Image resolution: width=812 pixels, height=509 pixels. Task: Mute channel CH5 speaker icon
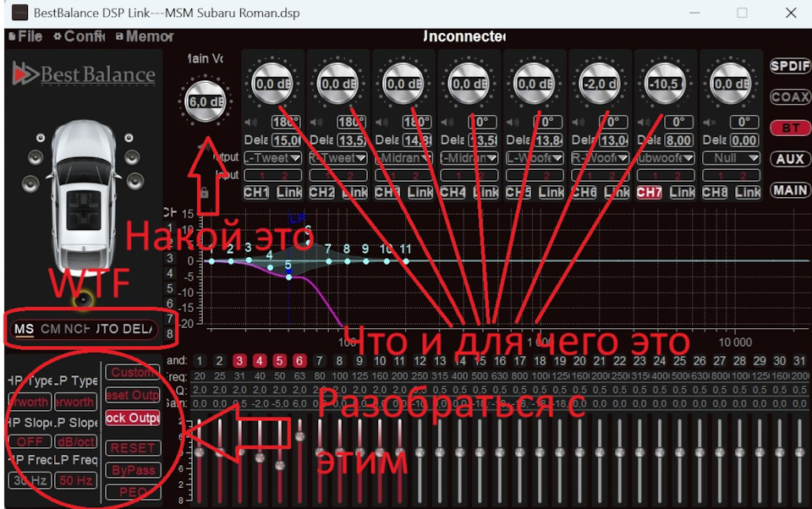(x=513, y=123)
